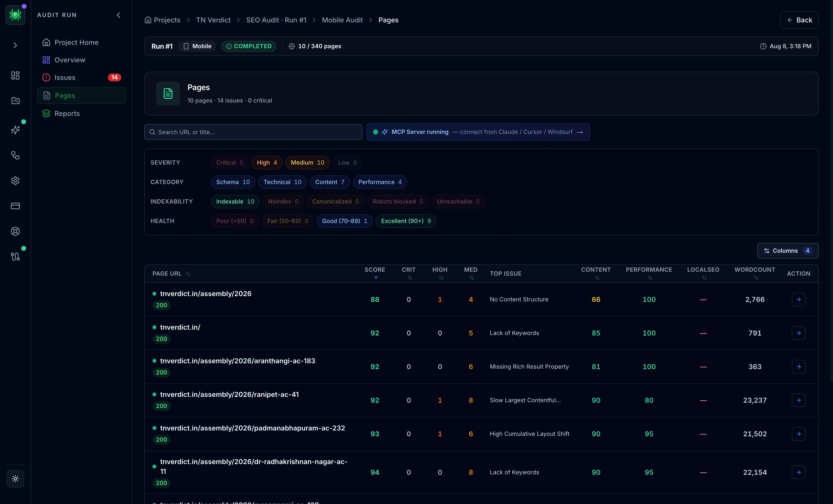Toggle Schema category filter

click(233, 182)
